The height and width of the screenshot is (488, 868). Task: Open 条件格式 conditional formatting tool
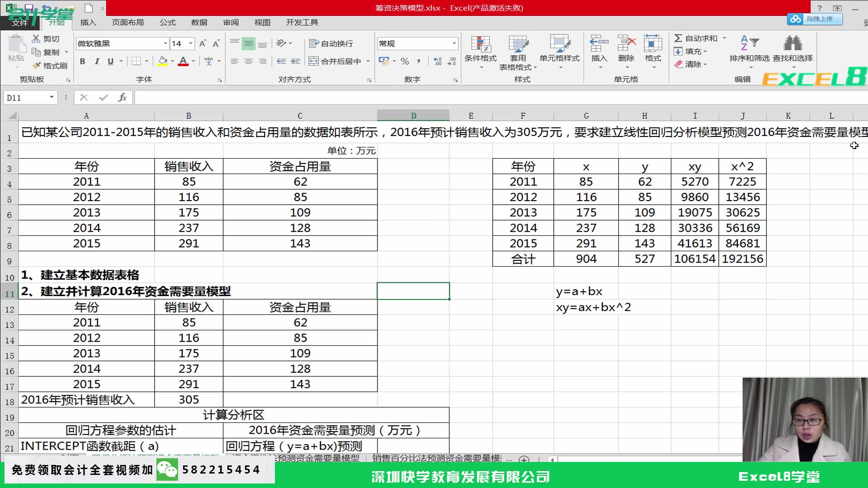pyautogui.click(x=481, y=51)
